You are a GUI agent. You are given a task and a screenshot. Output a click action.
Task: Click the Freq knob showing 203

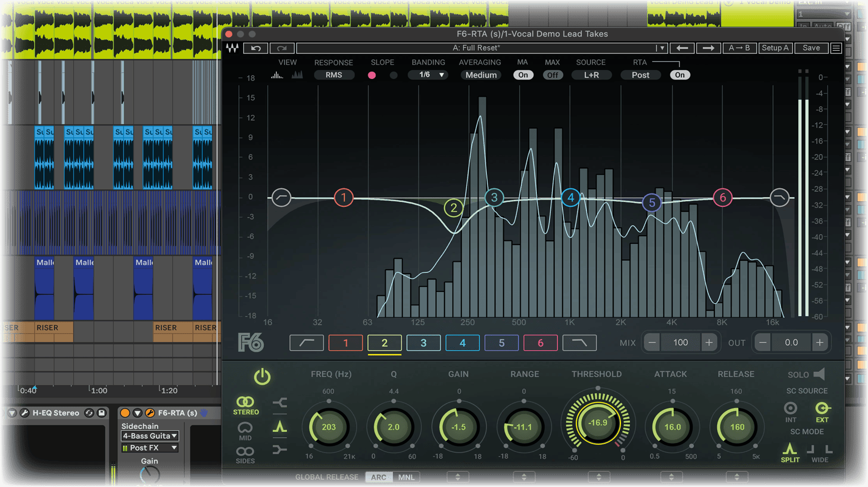pyautogui.click(x=329, y=427)
